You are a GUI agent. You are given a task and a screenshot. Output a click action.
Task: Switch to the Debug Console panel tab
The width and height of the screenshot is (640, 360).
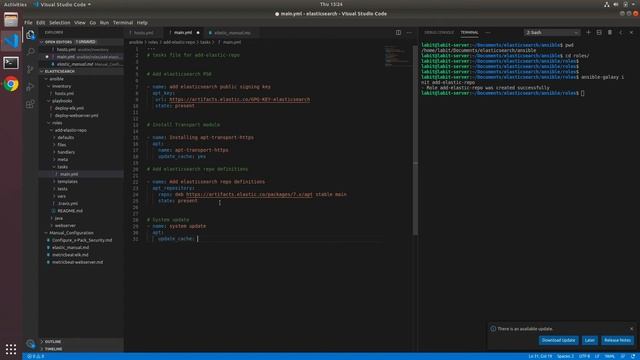click(439, 33)
